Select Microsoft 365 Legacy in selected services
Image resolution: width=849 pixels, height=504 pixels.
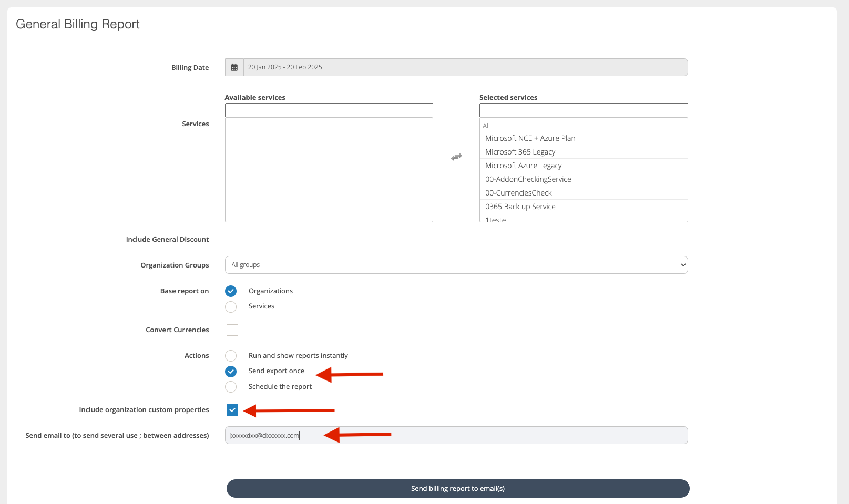pos(520,152)
